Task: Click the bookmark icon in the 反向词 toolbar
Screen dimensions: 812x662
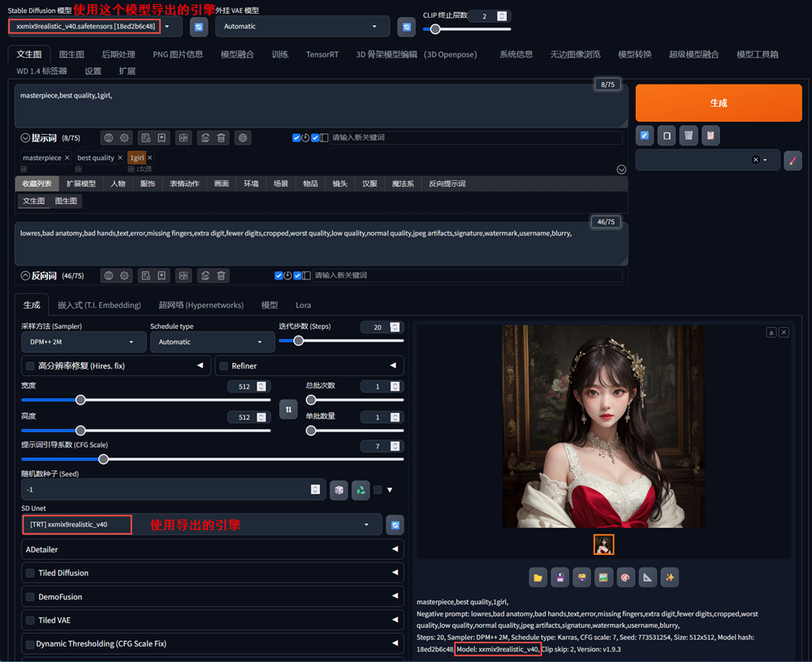Action: [162, 275]
